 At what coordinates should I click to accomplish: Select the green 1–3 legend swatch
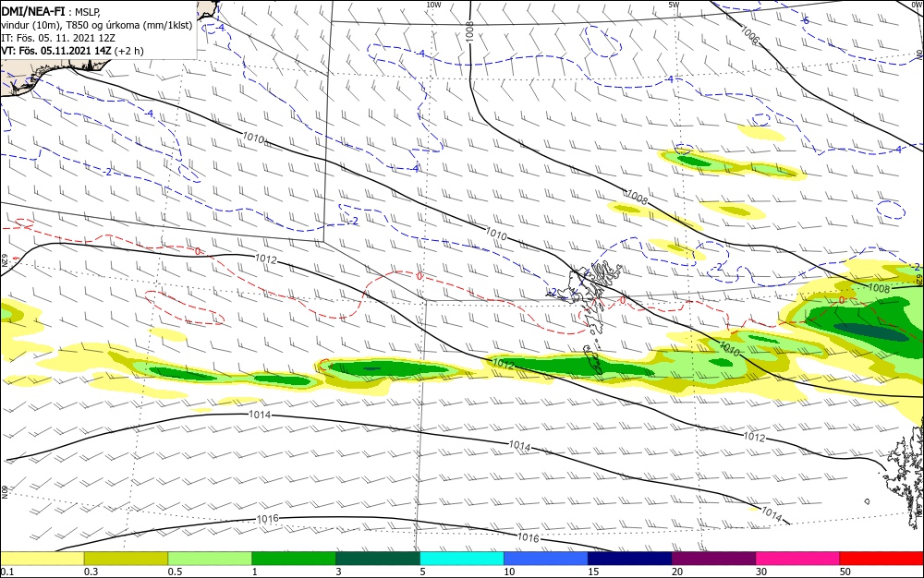click(x=294, y=559)
